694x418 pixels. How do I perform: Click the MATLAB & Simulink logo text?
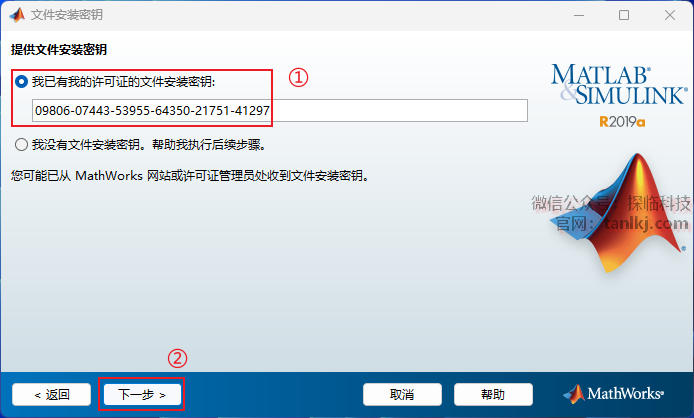point(619,85)
